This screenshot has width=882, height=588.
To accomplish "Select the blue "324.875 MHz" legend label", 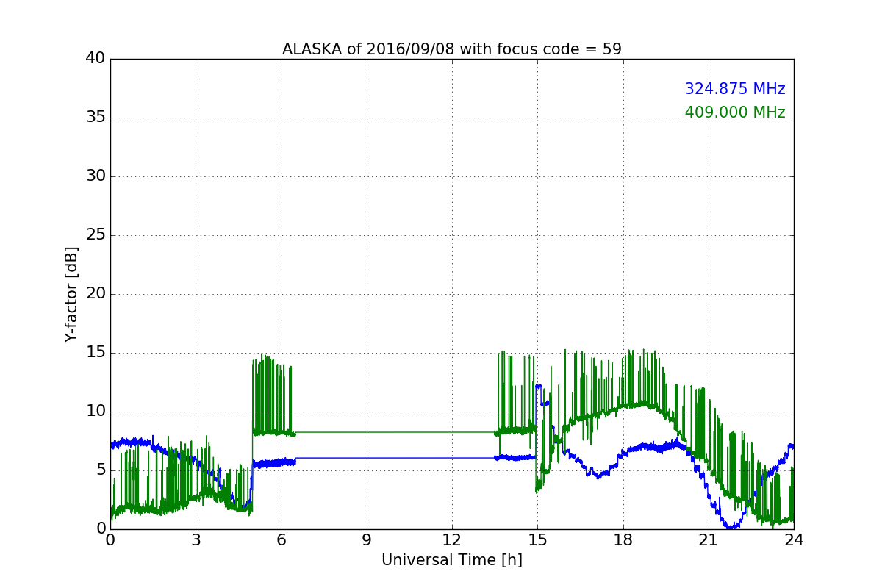I will (x=735, y=89).
